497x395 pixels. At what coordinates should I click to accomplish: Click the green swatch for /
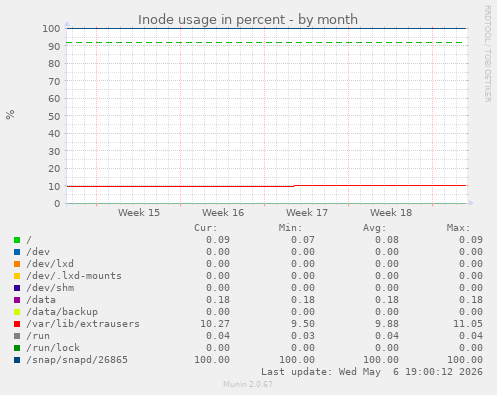[x=17, y=240]
